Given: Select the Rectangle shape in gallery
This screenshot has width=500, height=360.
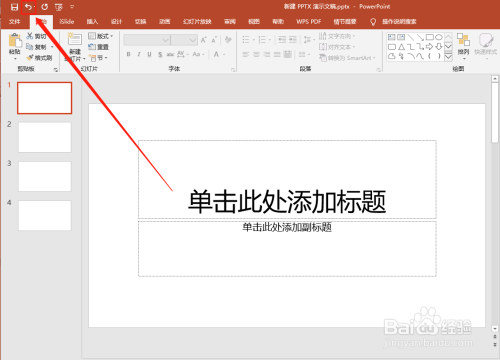Looking at the screenshot, I should tap(430, 37).
